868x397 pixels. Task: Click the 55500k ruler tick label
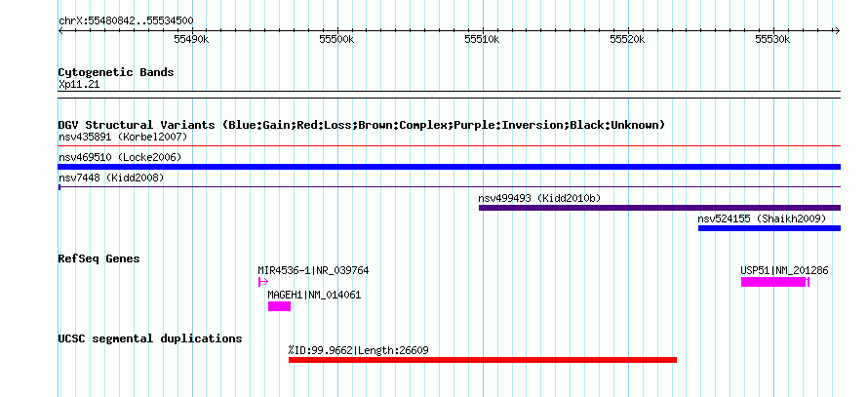[337, 39]
